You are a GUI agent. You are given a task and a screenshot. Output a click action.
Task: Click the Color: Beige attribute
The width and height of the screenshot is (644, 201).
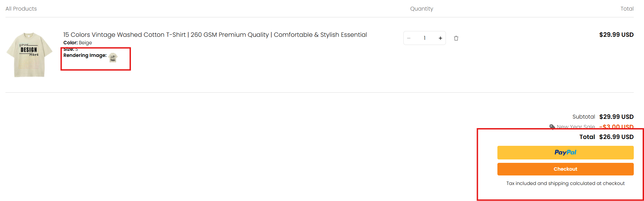(x=78, y=43)
